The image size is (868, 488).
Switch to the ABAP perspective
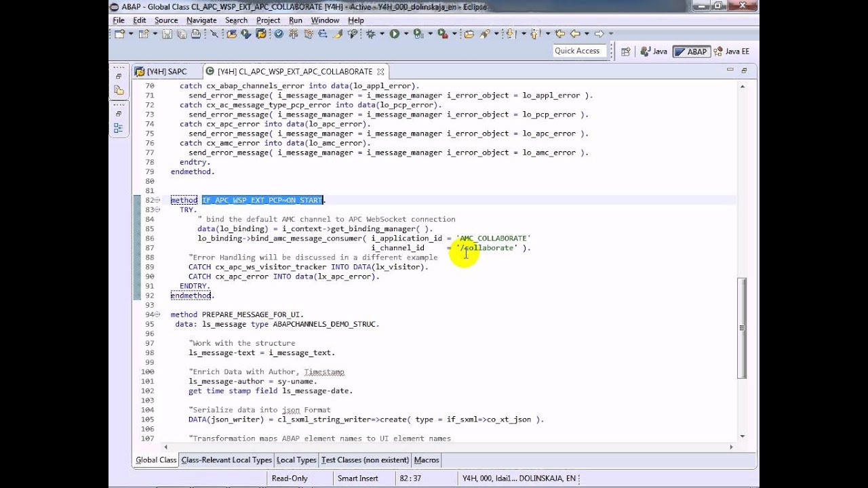pyautogui.click(x=690, y=52)
